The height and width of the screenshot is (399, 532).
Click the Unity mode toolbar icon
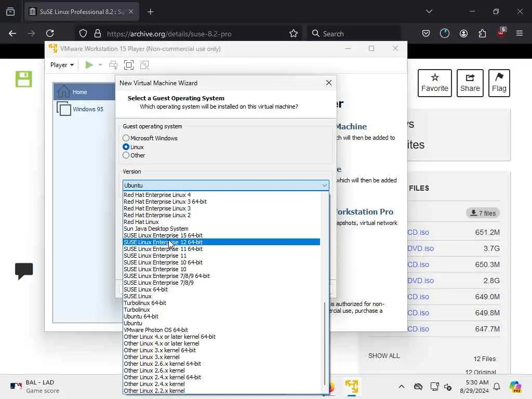(x=144, y=65)
